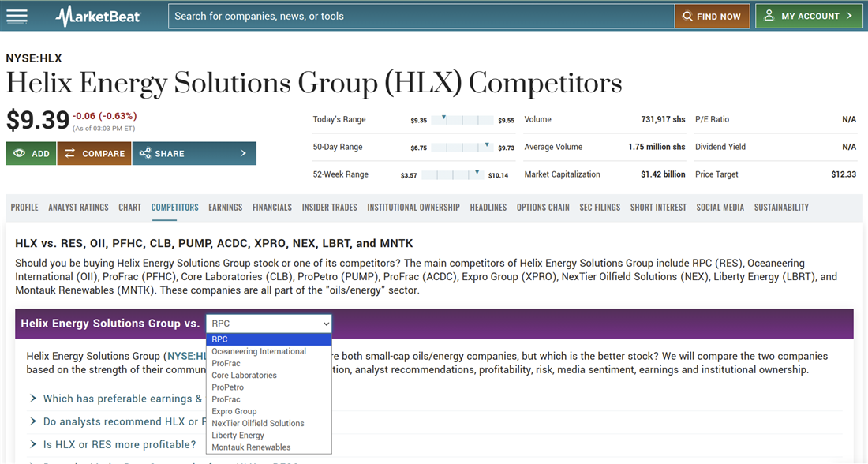The height and width of the screenshot is (464, 868).
Task: Click the NYSE:HLX ticker link
Action: (186, 357)
